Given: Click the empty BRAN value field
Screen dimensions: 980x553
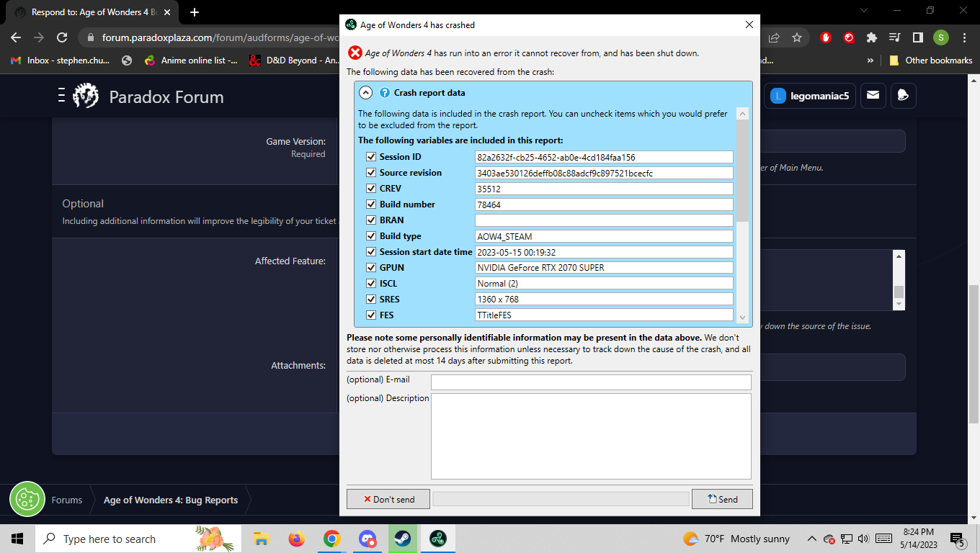Looking at the screenshot, I should [x=604, y=220].
